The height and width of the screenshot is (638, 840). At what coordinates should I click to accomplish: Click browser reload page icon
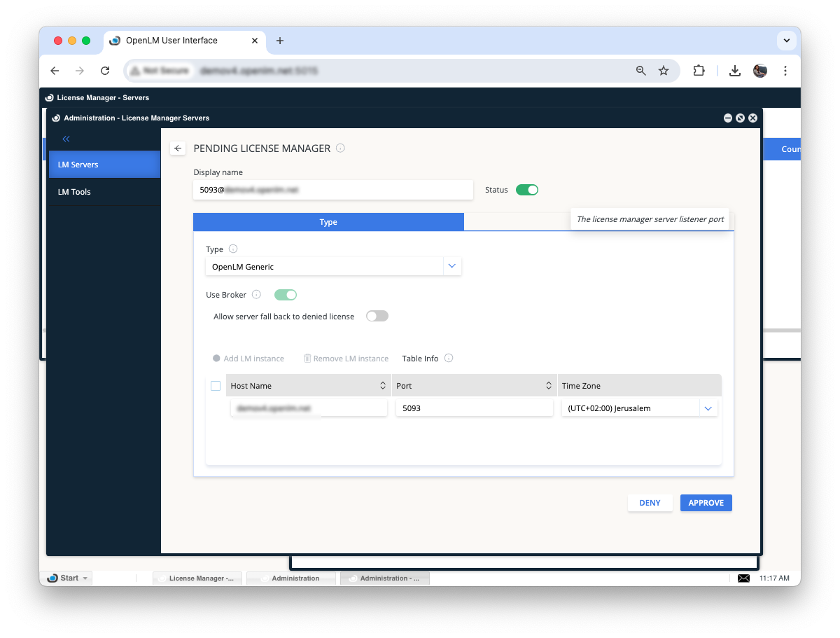105,71
